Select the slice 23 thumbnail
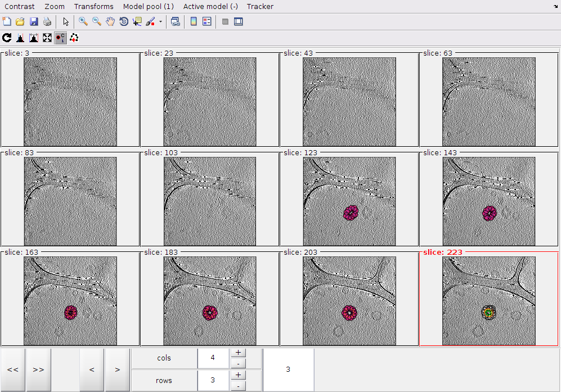 (210, 102)
